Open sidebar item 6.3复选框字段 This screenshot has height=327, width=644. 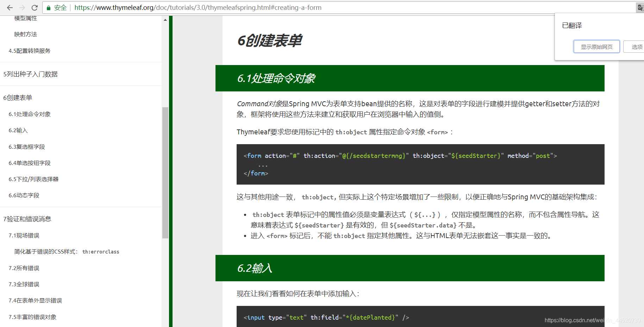click(x=27, y=147)
